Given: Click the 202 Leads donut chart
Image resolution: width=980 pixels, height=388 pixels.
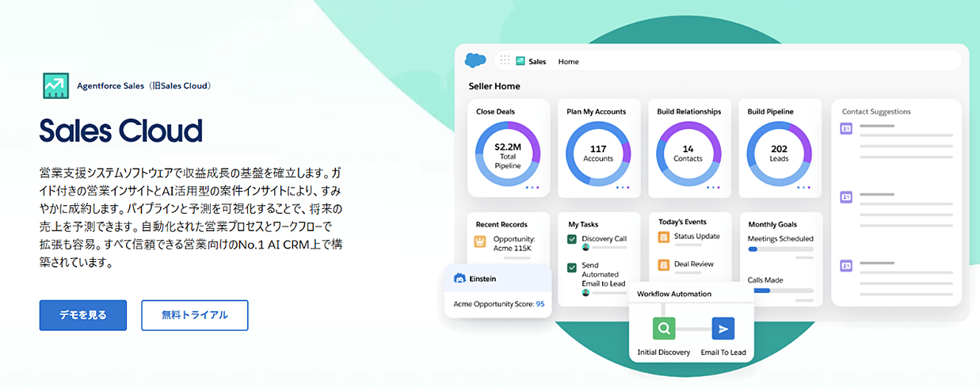Looking at the screenshot, I should pos(779,152).
